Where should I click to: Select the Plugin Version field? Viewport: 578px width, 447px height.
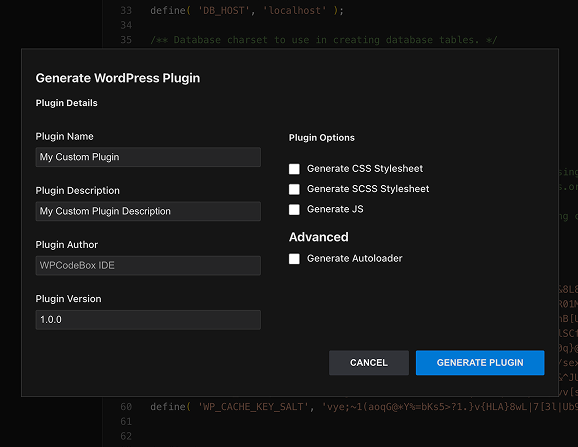[x=148, y=319]
